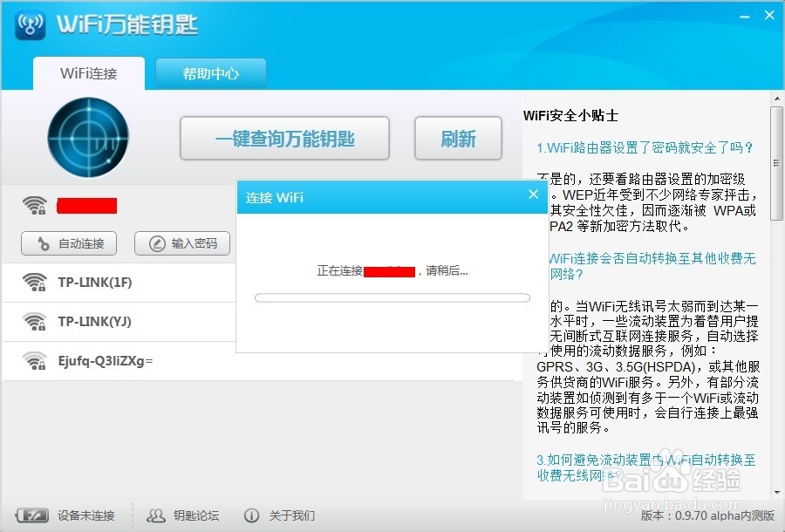Click the signal icon of the redacted network
The width and height of the screenshot is (785, 532).
[35, 205]
